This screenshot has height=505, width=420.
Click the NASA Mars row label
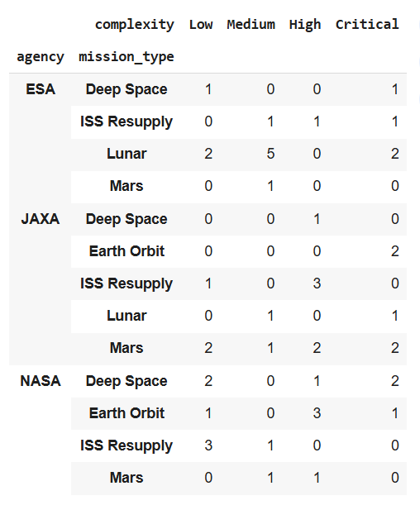click(x=126, y=478)
